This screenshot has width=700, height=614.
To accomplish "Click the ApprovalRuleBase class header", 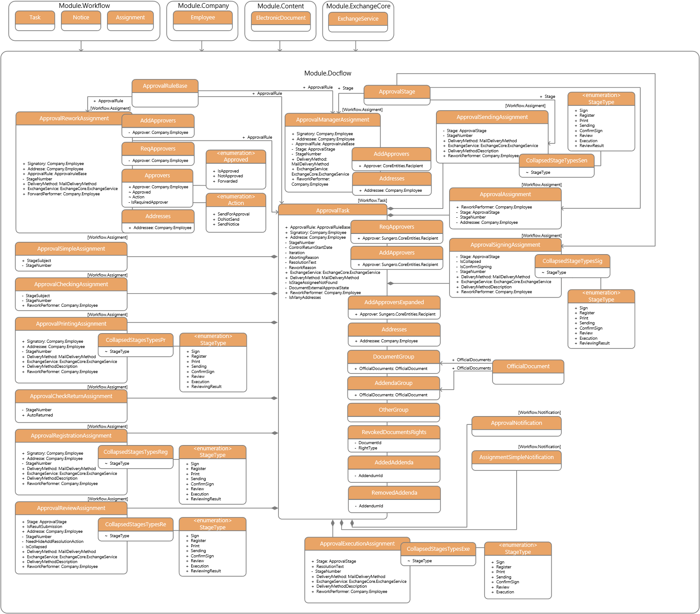I will tap(165, 86).
